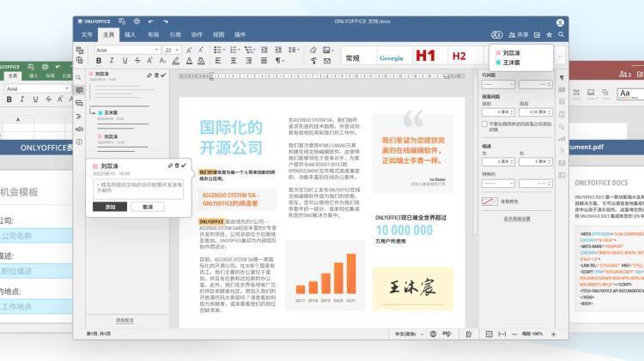Viewport: 644px width, 361px height.
Task: Switch to the 视图 tab
Action: (218, 35)
